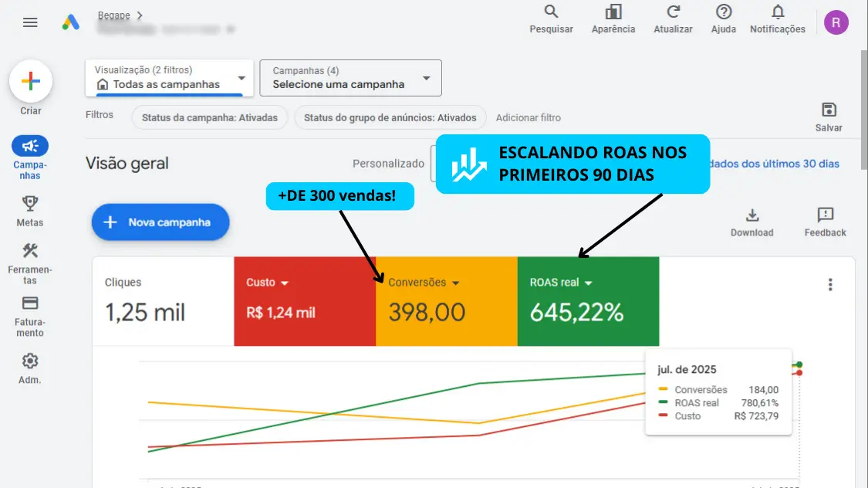Expand the Todas as campanhas dropdown
The height and width of the screenshot is (488, 868).
[x=241, y=78]
